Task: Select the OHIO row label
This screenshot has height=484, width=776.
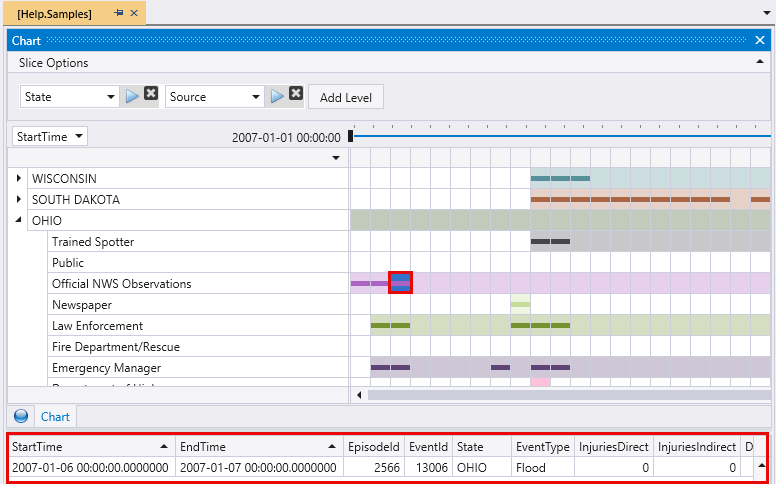Action: 47,220
